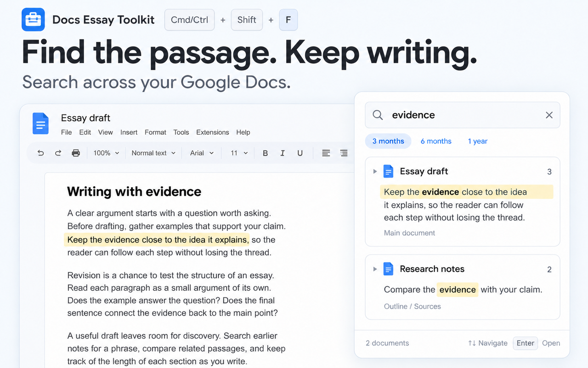This screenshot has width=588, height=368.
Task: Open the View menu
Action: (105, 132)
